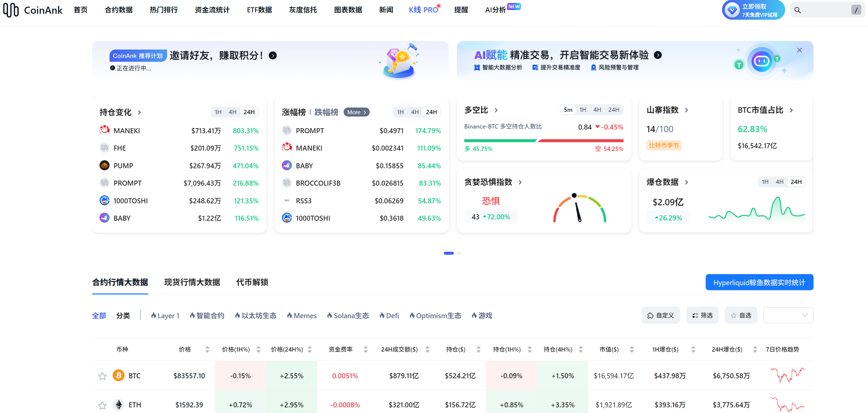The height and width of the screenshot is (413, 868).
Task: Expand the 山寨指数 arrow
Action: (x=686, y=110)
